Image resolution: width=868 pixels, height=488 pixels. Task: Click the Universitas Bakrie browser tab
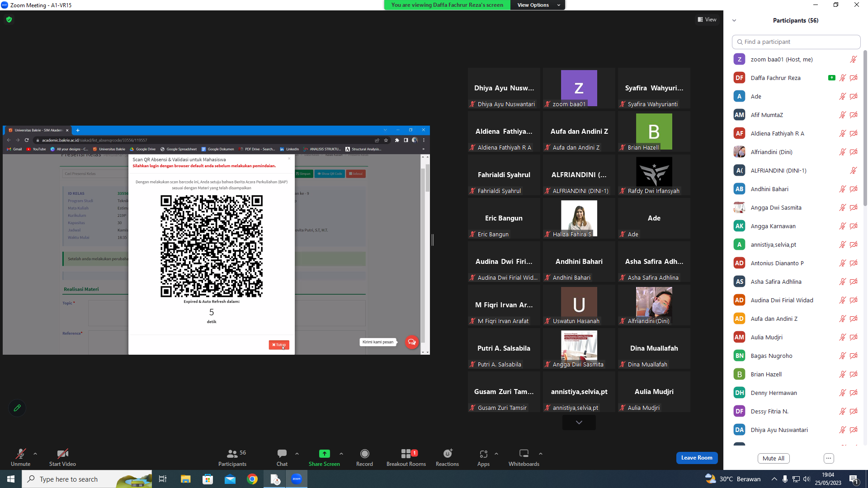[x=39, y=130]
